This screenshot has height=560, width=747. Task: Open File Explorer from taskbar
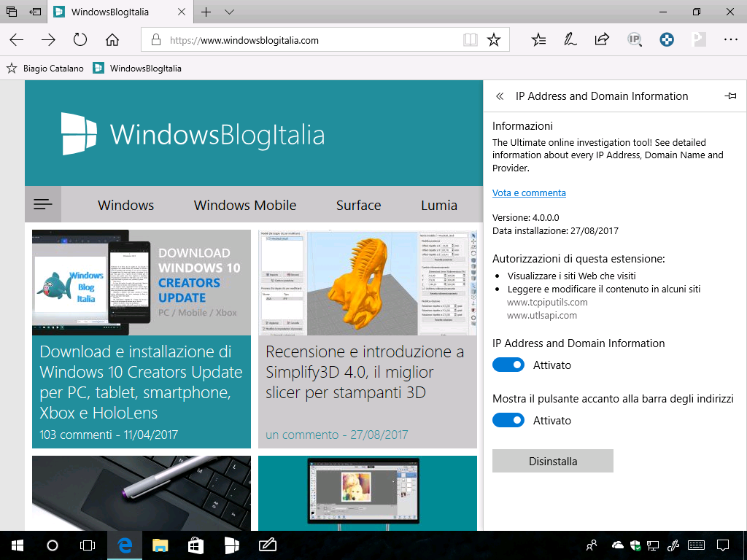pyautogui.click(x=160, y=545)
